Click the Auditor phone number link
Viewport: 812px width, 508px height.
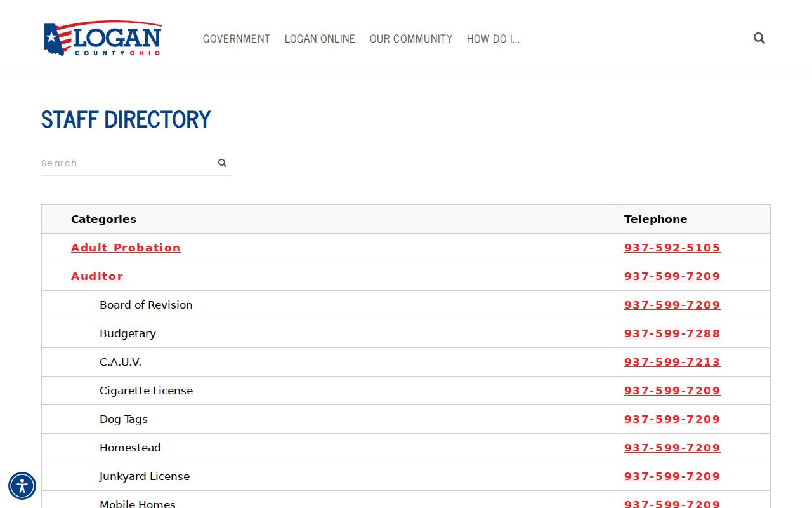coord(672,276)
